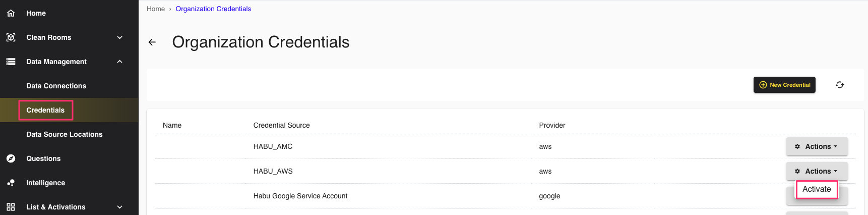This screenshot has height=215, width=868.
Task: Go back using the left arrow
Action: [152, 42]
